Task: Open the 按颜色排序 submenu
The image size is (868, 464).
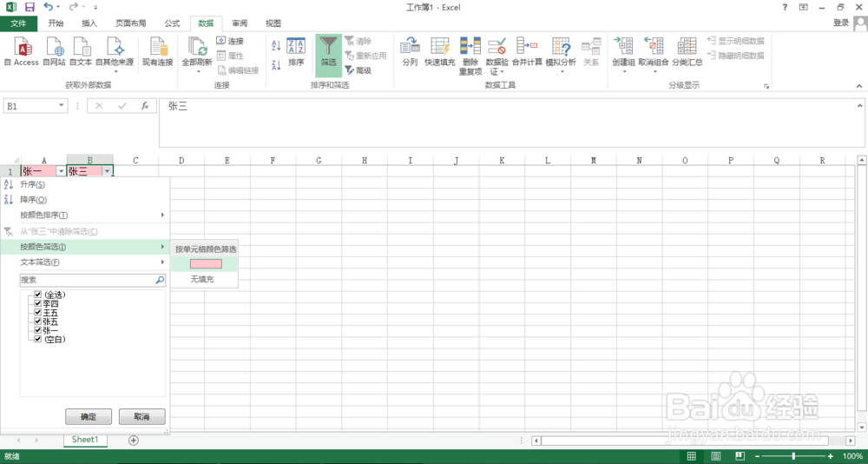Action: (85, 215)
